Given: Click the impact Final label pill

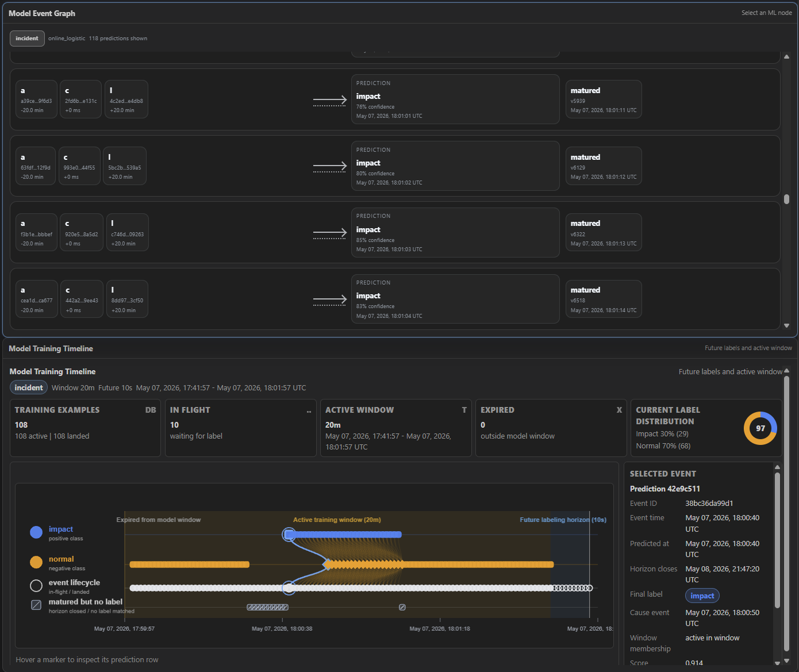Looking at the screenshot, I should [x=702, y=596].
